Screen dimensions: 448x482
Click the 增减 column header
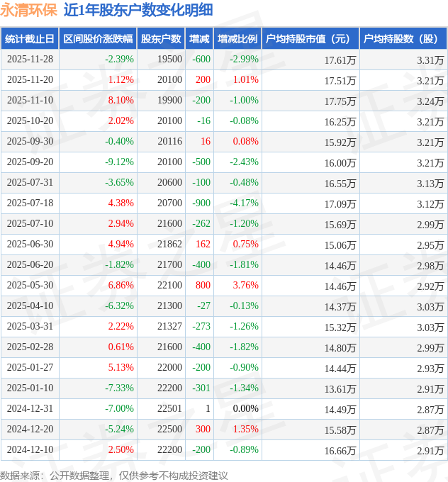pyautogui.click(x=199, y=39)
